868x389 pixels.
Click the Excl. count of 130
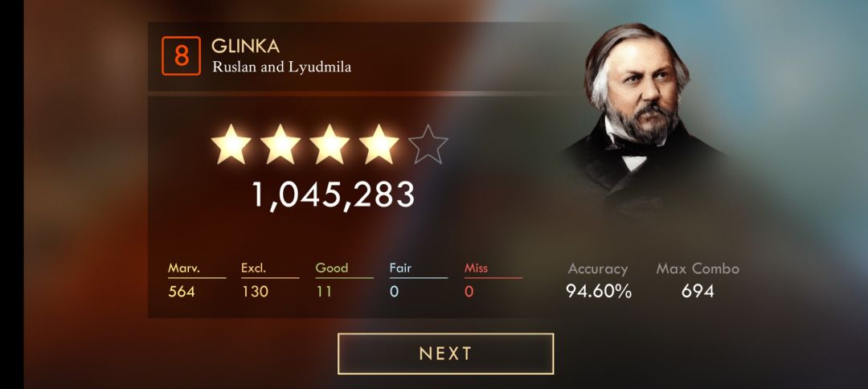(x=256, y=291)
